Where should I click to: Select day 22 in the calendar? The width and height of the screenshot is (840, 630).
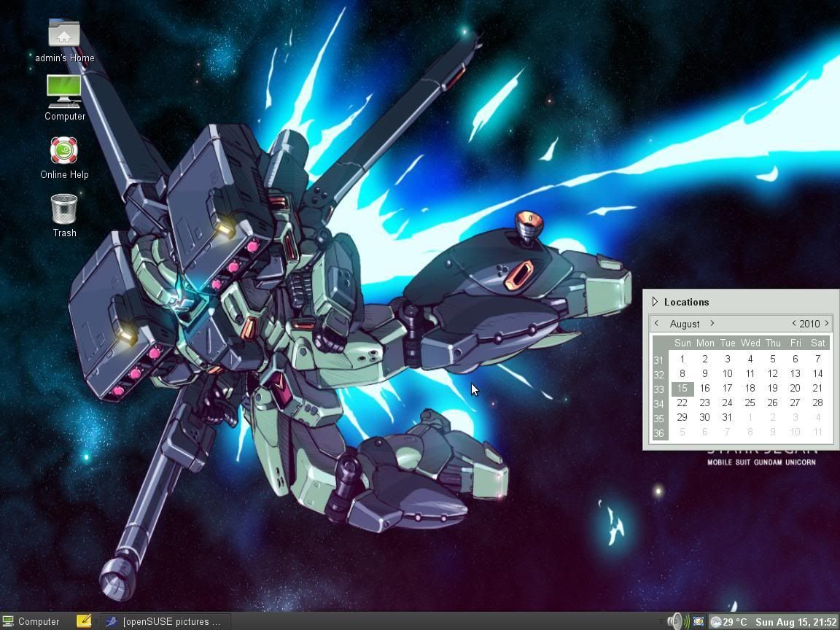pos(682,402)
